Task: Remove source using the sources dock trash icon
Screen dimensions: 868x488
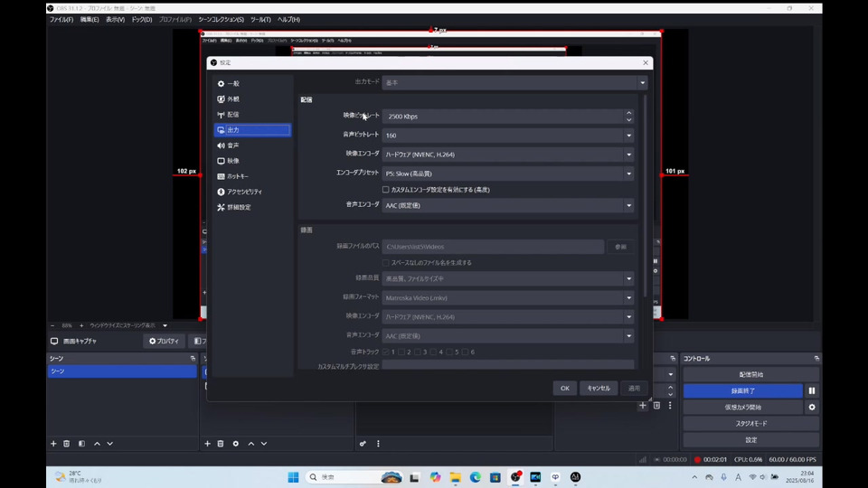Action: (x=221, y=444)
